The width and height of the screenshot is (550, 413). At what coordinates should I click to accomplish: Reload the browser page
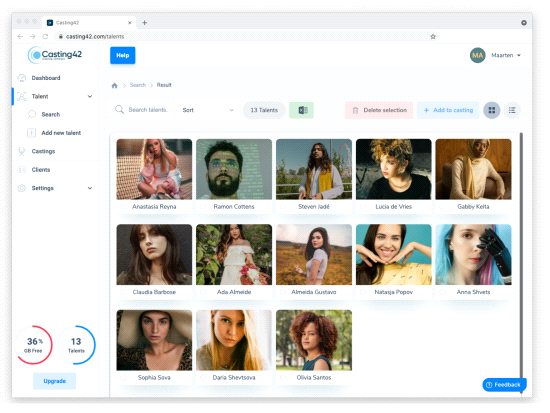pos(45,36)
